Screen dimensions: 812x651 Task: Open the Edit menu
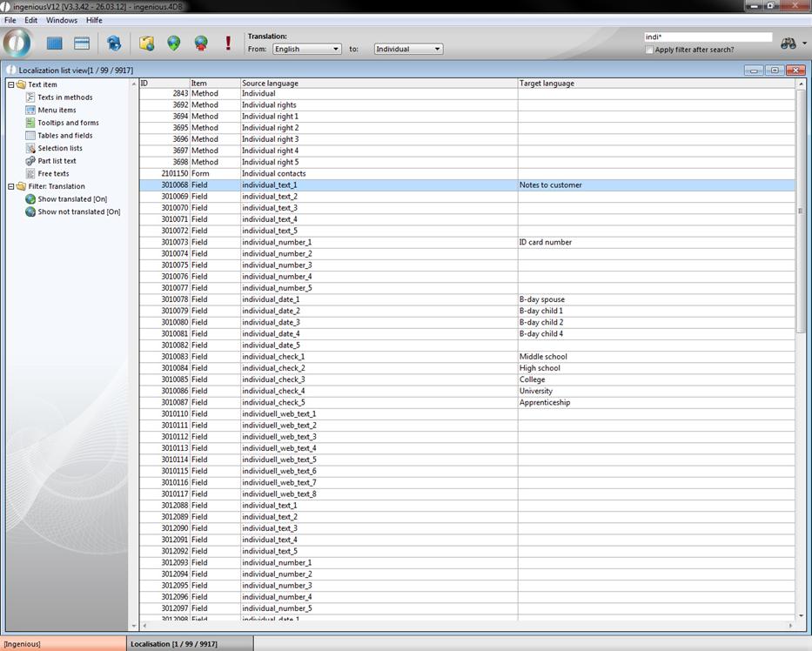[30, 20]
